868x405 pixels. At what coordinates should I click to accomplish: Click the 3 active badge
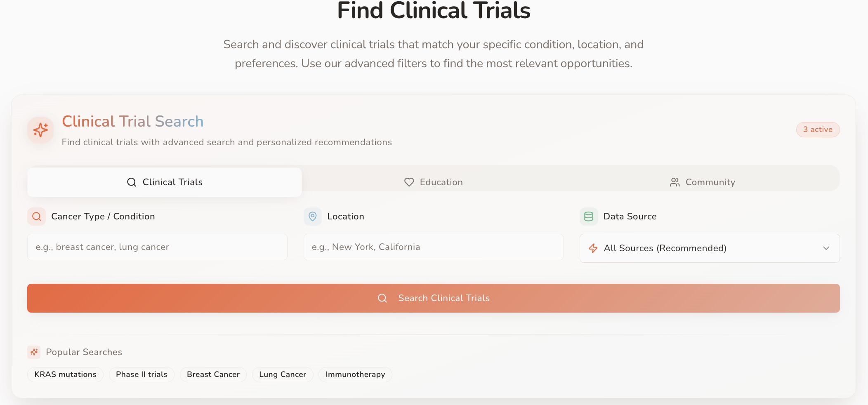[x=818, y=130]
